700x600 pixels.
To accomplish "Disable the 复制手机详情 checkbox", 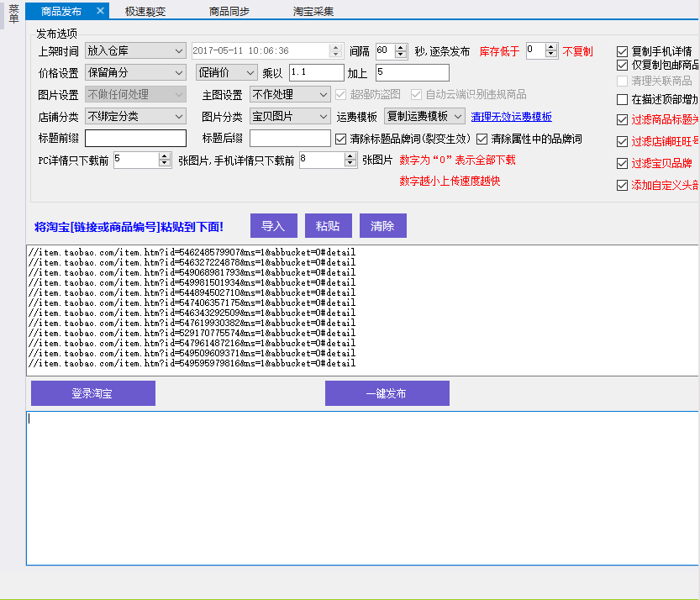I will point(623,51).
